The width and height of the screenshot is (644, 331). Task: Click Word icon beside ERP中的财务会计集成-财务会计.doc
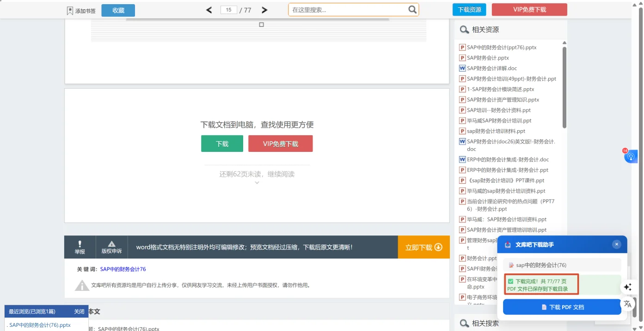pos(462,160)
